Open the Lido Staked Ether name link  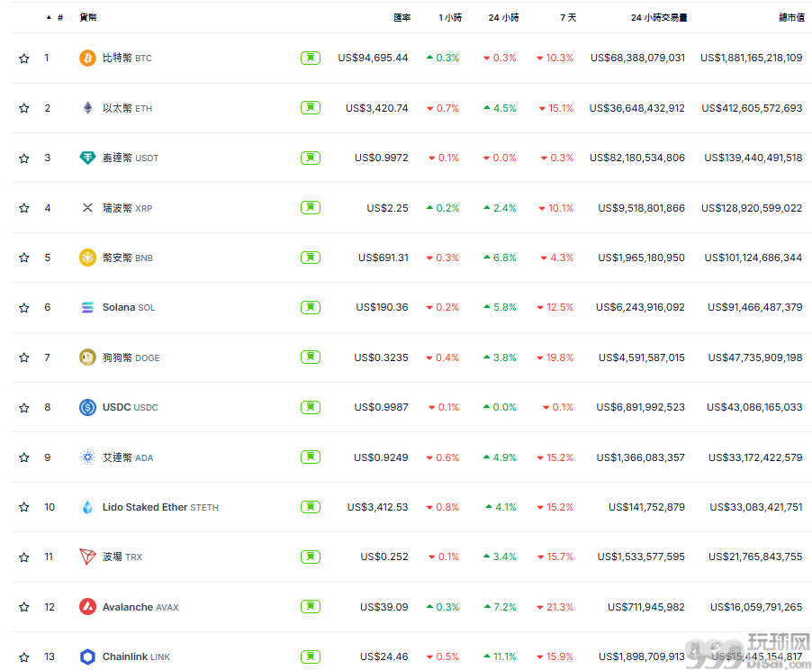[160, 507]
